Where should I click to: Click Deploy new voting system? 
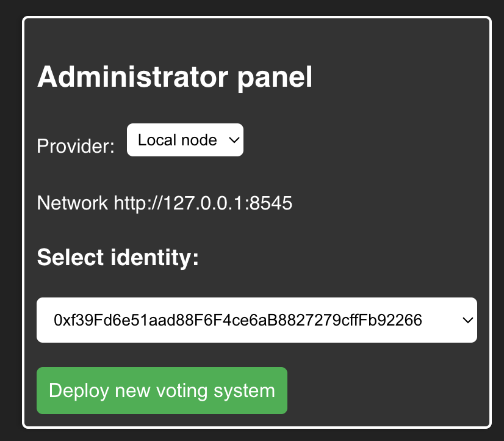(162, 390)
